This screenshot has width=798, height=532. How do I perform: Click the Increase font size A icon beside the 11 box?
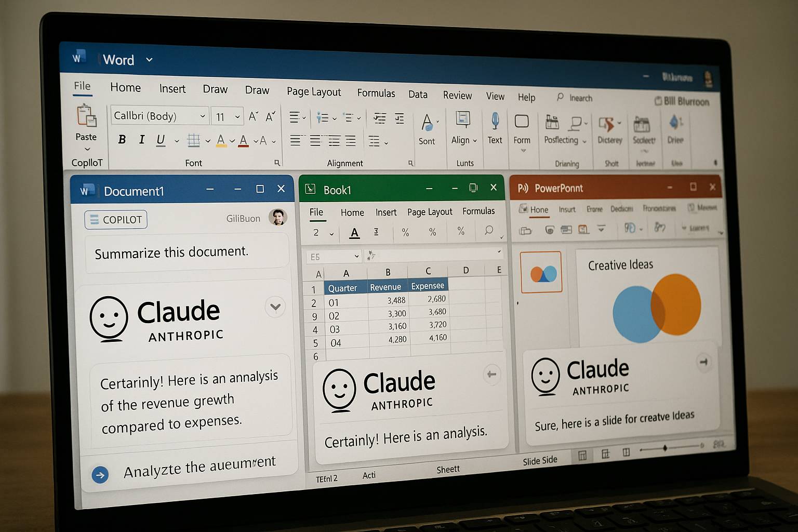point(253,116)
